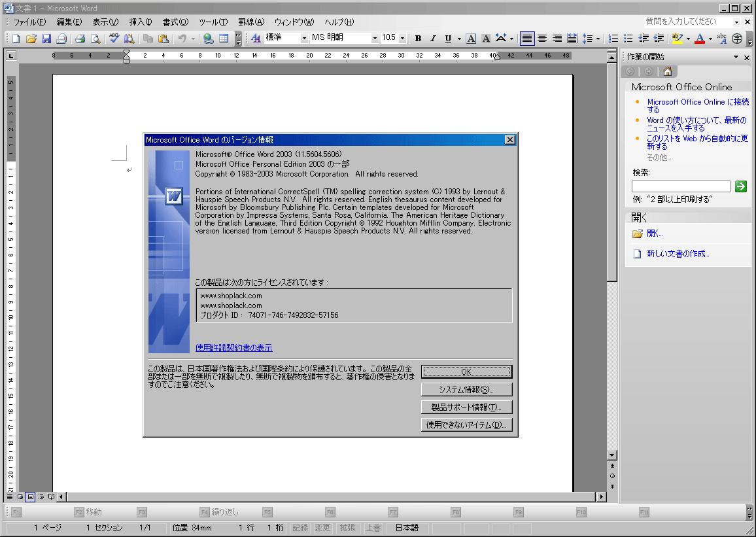
Task: Open the 罫線(A) menu
Action: click(x=251, y=22)
